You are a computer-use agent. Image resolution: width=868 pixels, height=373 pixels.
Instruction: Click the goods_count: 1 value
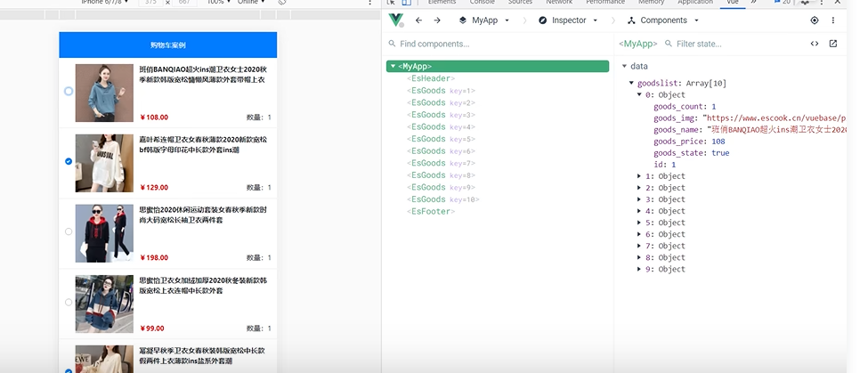(x=714, y=107)
